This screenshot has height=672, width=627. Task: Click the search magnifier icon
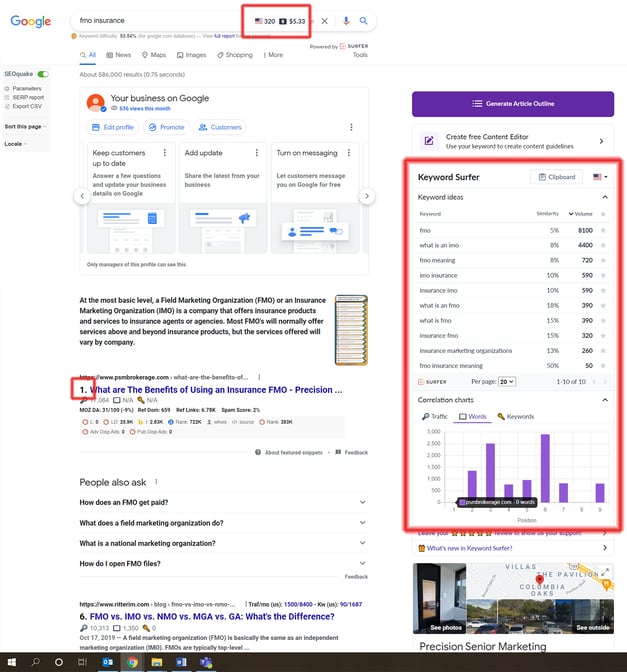363,21
